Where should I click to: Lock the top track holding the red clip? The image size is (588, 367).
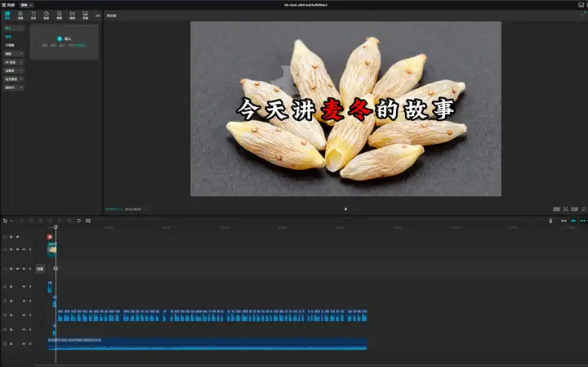tap(11, 237)
